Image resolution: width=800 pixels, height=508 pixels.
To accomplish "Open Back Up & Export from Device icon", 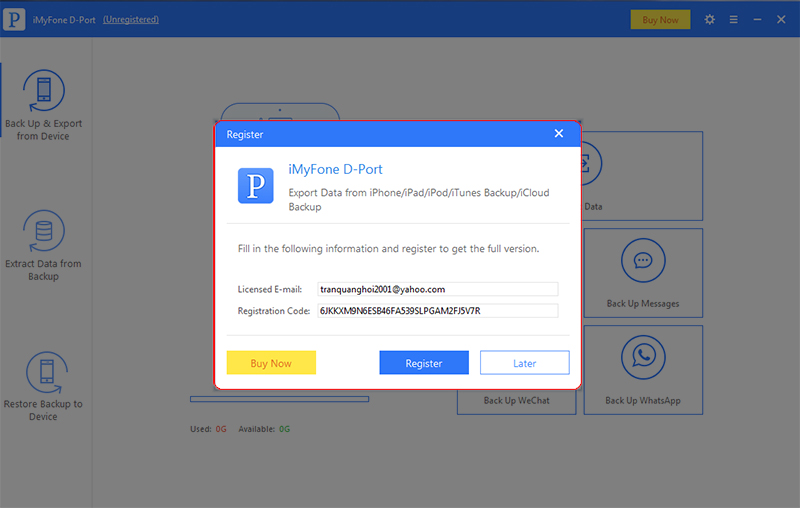I will (44, 90).
